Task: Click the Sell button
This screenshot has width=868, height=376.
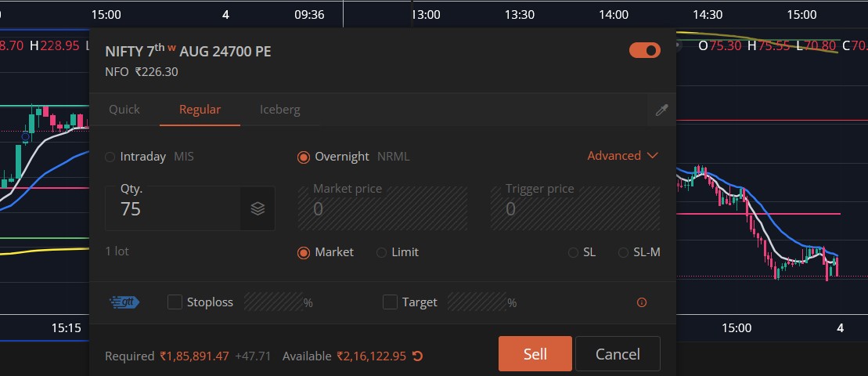Action: [x=535, y=354]
